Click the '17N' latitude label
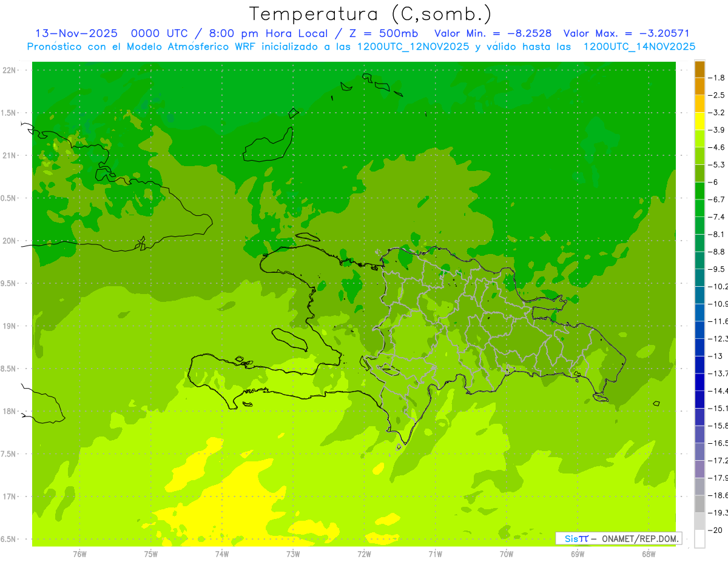The width and height of the screenshot is (728, 562). (x=10, y=497)
